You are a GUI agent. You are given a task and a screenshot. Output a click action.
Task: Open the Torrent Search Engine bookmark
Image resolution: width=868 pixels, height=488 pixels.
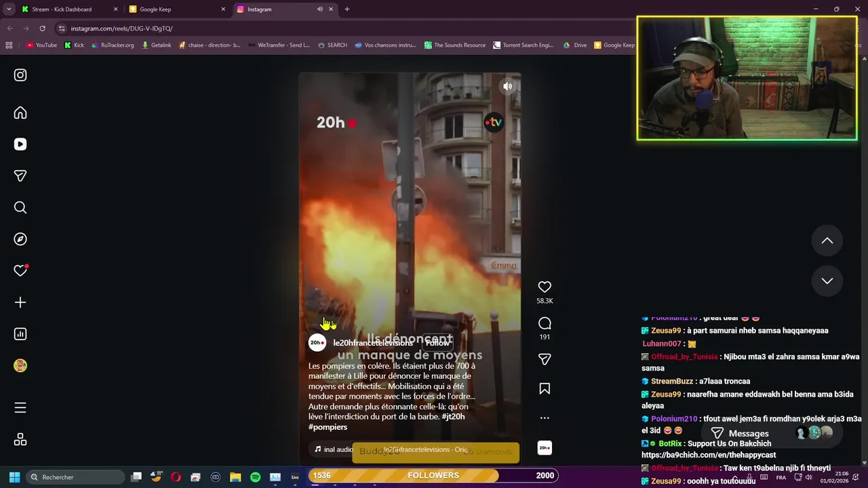pyautogui.click(x=524, y=45)
